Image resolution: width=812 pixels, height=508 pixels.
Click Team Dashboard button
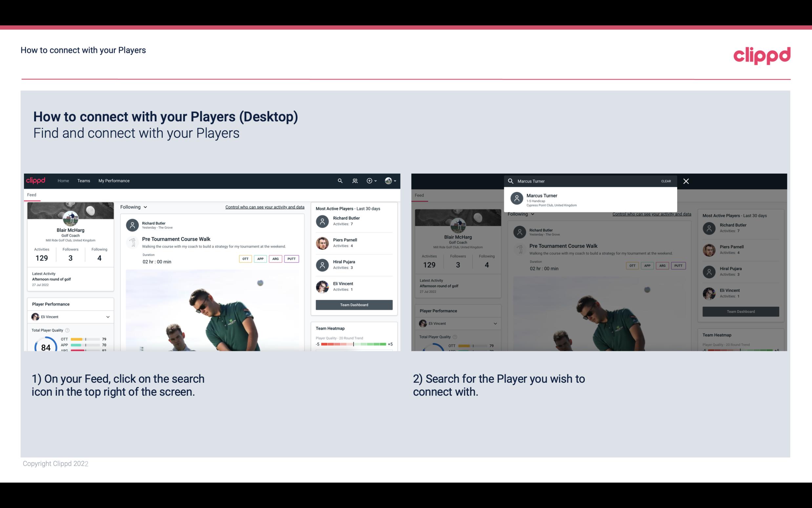coord(354,304)
